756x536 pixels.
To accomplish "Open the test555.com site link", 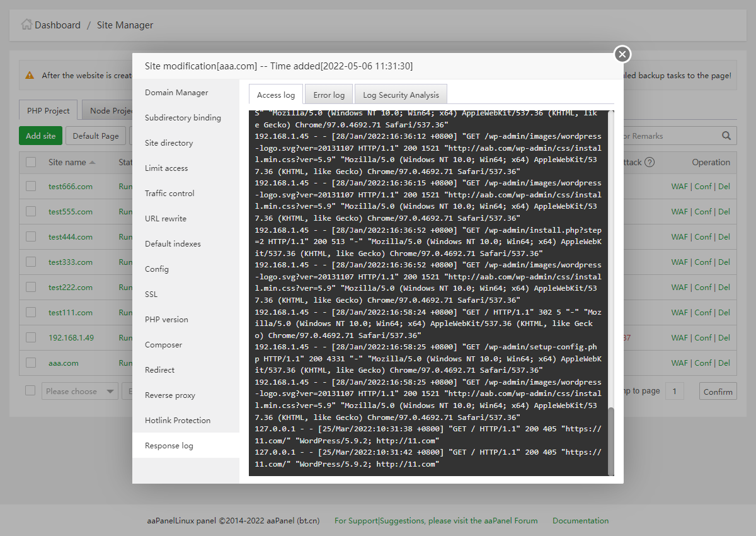I will [x=71, y=212].
